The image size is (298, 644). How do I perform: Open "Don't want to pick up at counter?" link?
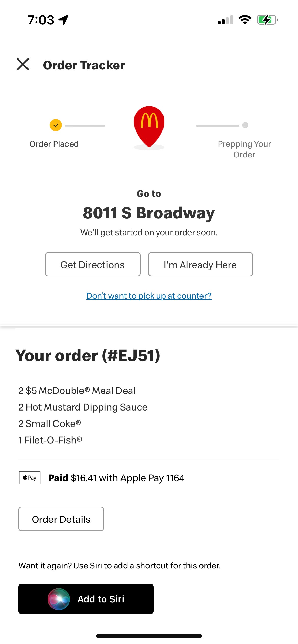(149, 296)
